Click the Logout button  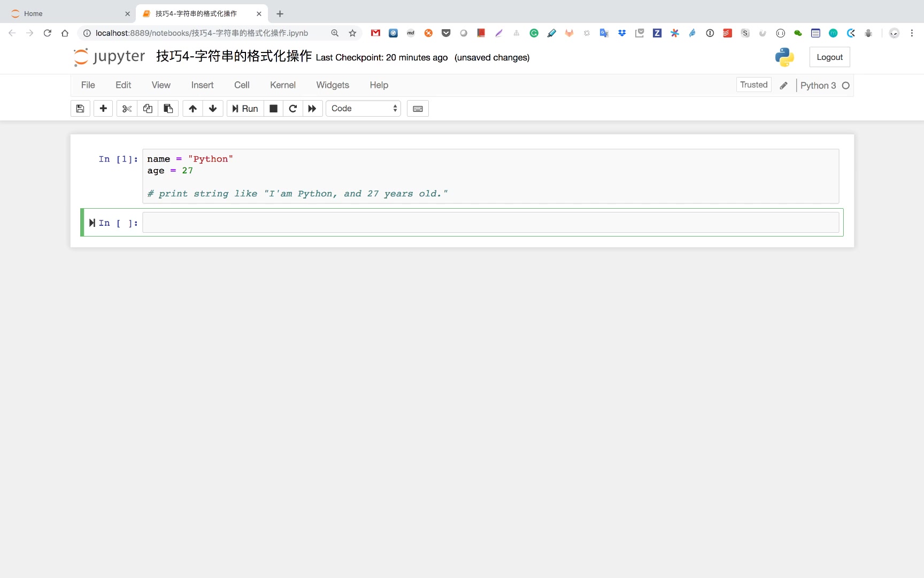pyautogui.click(x=829, y=57)
